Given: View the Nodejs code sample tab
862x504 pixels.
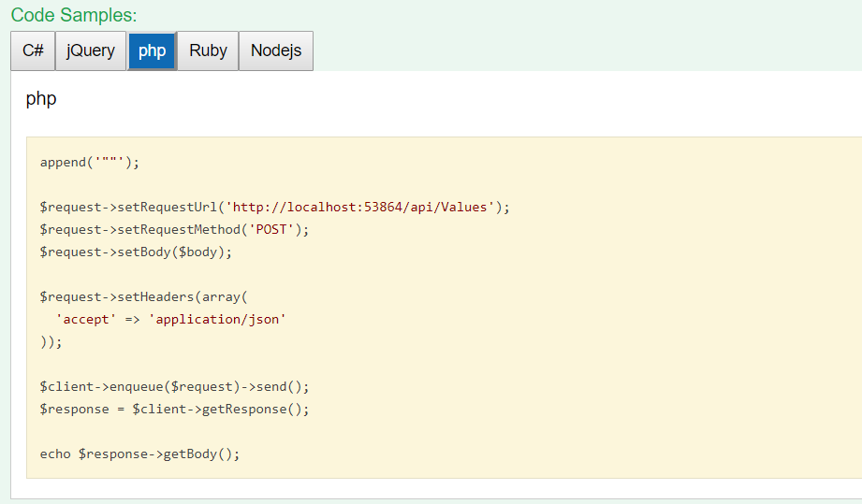Looking at the screenshot, I should click(x=276, y=50).
